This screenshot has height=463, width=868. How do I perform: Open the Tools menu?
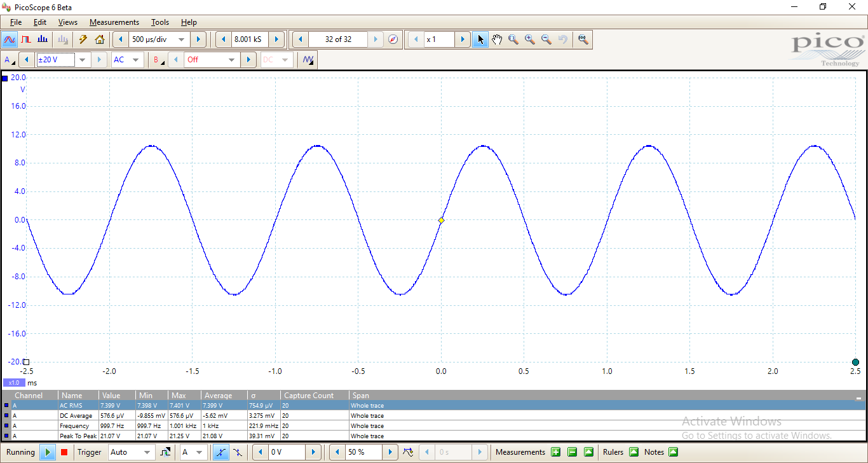[x=160, y=22]
